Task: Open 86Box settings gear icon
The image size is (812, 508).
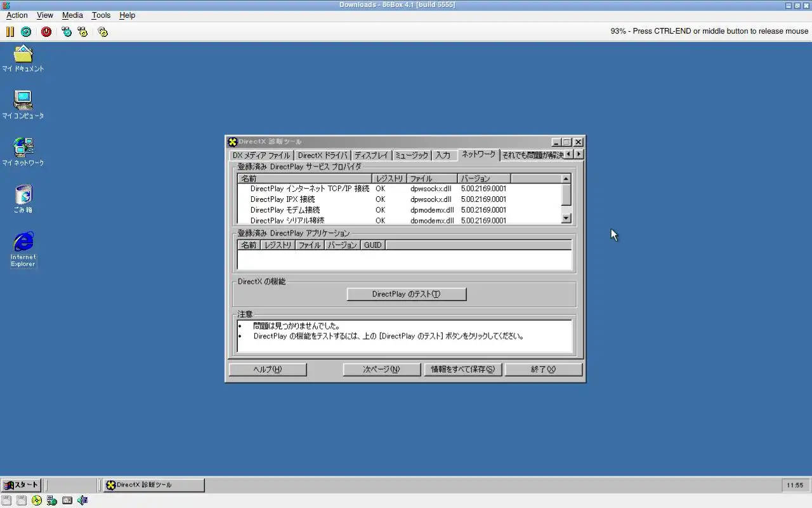Action: (103, 31)
